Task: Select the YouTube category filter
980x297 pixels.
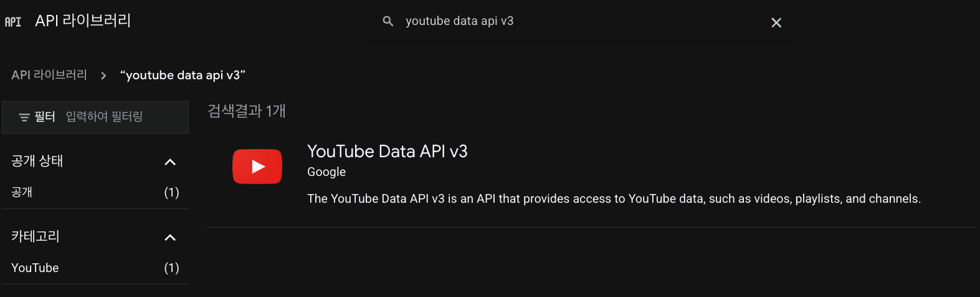Action: click(35, 268)
